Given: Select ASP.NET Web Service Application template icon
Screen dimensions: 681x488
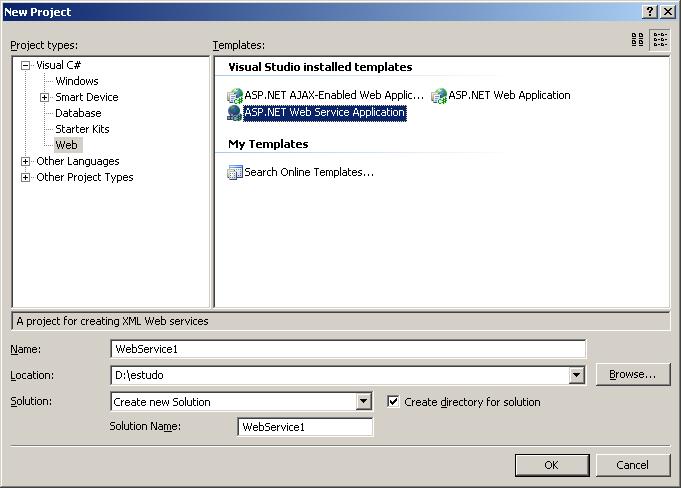Looking at the screenshot, I should pyautogui.click(x=235, y=113).
